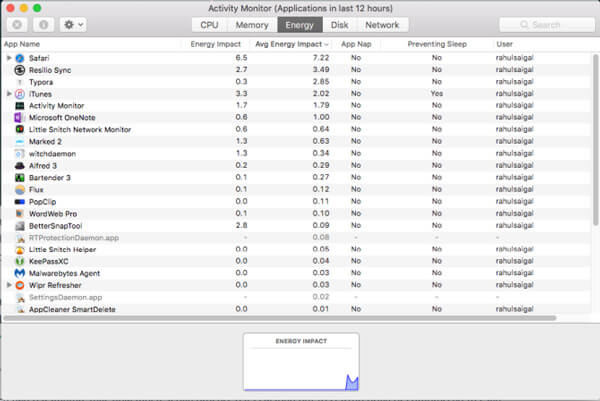The width and height of the screenshot is (600, 401).
Task: Click the witchdaemon icon
Action: pos(20,153)
